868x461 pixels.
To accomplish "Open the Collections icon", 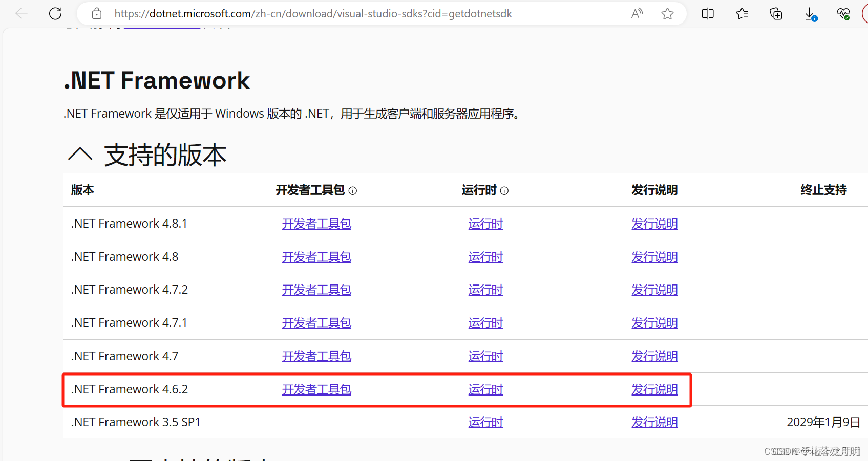I will click(x=776, y=14).
